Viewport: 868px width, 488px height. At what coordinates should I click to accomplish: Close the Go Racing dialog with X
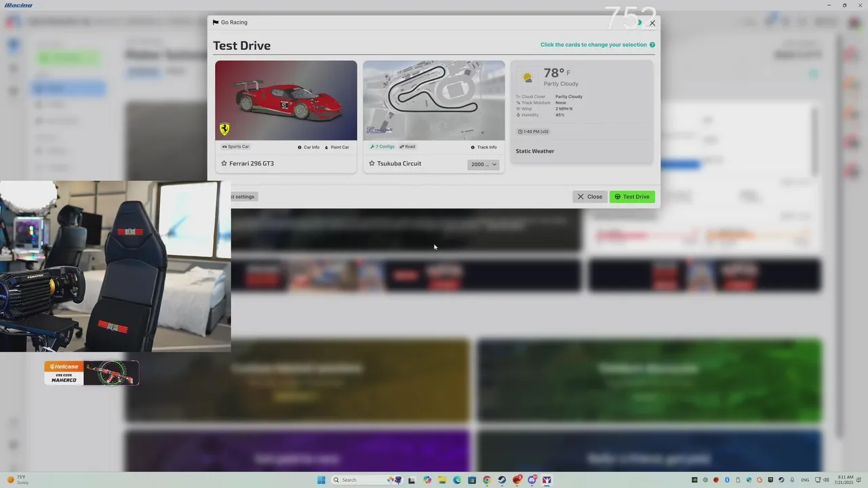coord(652,23)
